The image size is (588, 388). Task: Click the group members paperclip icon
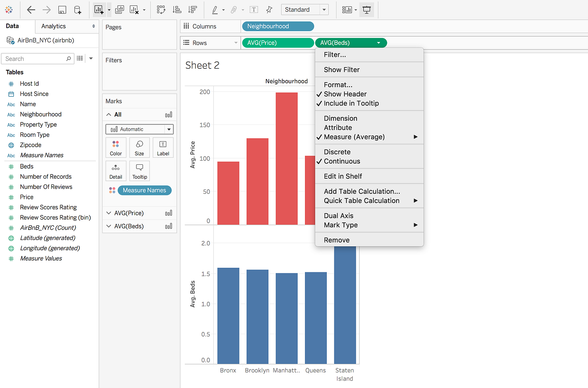(234, 10)
